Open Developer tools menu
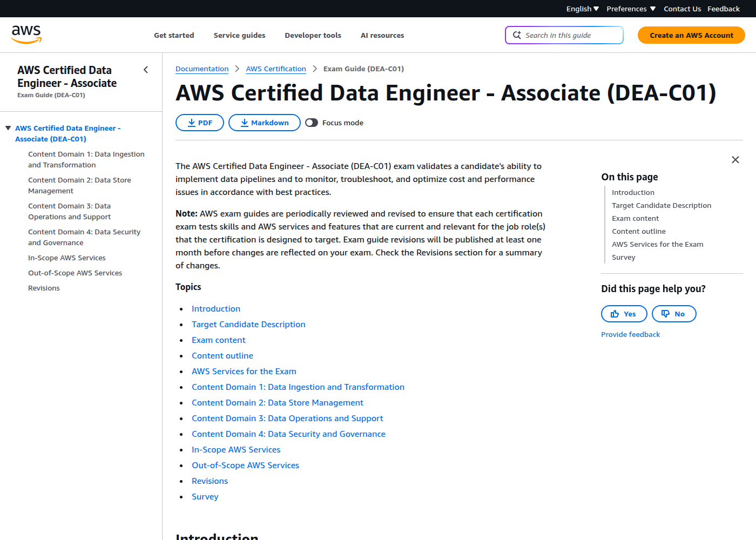The height and width of the screenshot is (540, 756). 313,35
